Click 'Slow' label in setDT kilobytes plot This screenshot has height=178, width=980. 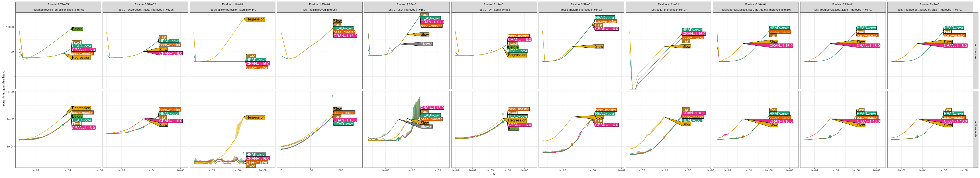pos(686,47)
